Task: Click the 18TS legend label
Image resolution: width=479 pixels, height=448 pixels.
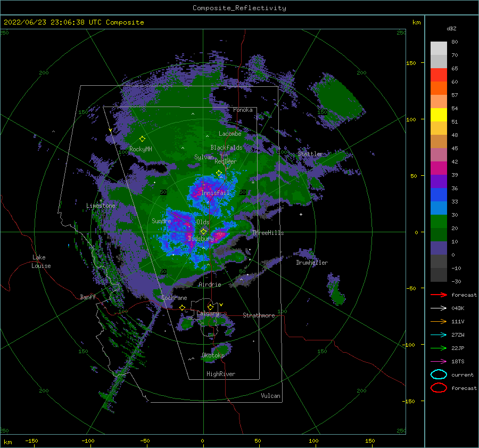Action: pos(458,362)
